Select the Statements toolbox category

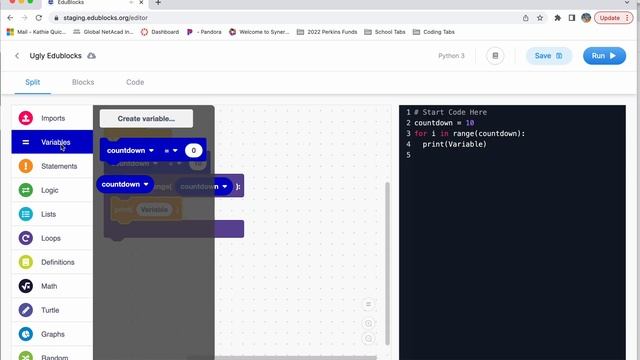pyautogui.click(x=52, y=166)
